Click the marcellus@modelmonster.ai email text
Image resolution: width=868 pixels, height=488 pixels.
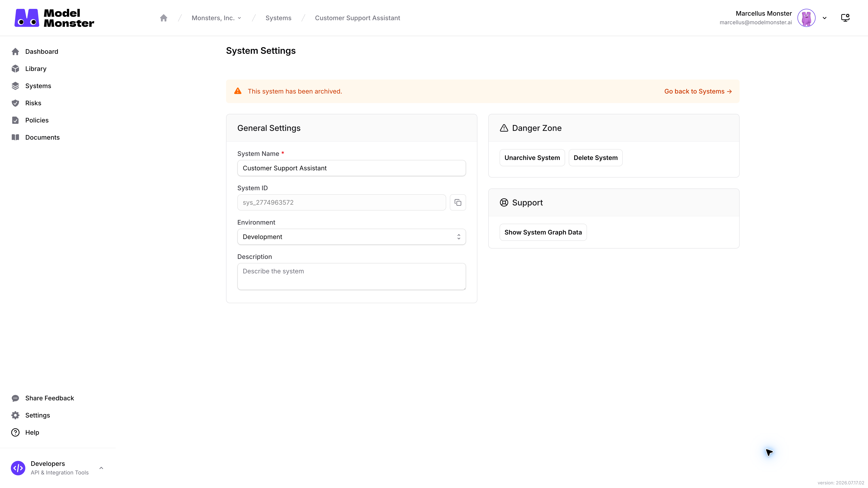tap(755, 23)
